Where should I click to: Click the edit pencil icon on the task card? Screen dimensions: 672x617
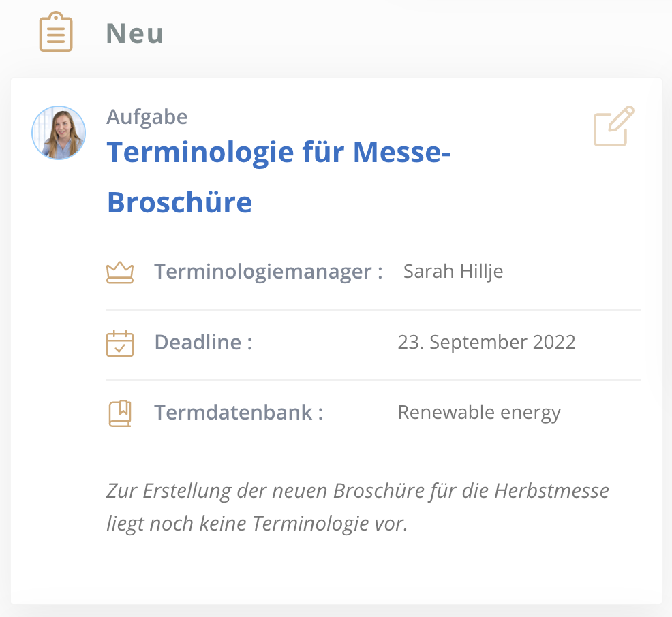(x=613, y=126)
